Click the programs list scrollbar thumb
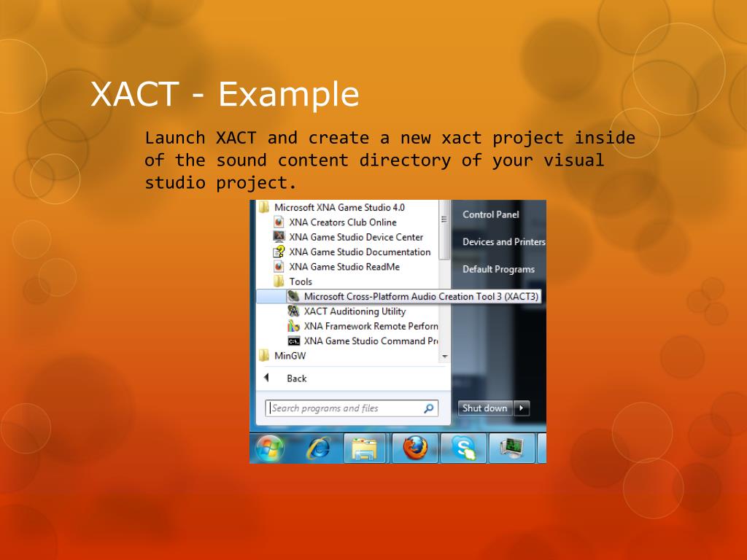This screenshot has width=747, height=560. [444, 230]
